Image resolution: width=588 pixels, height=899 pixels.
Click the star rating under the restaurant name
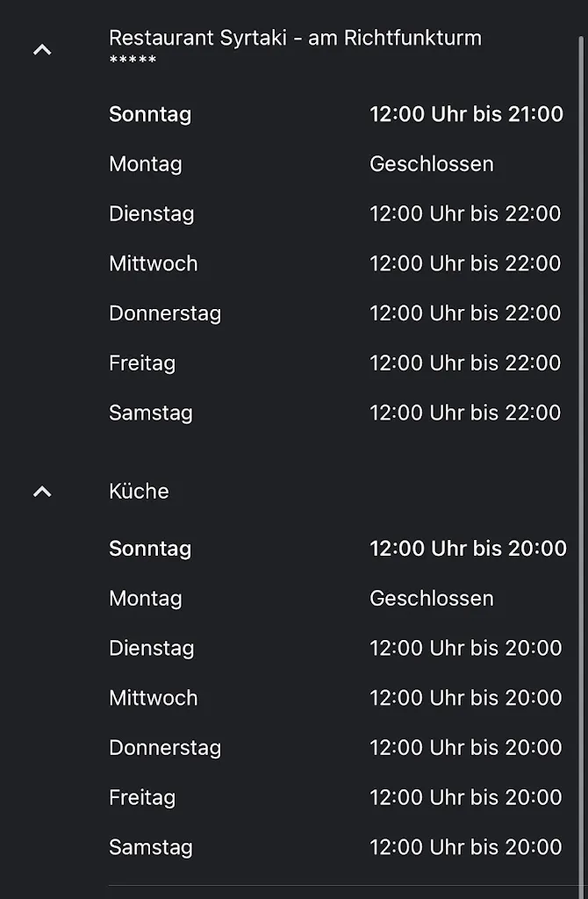133,61
